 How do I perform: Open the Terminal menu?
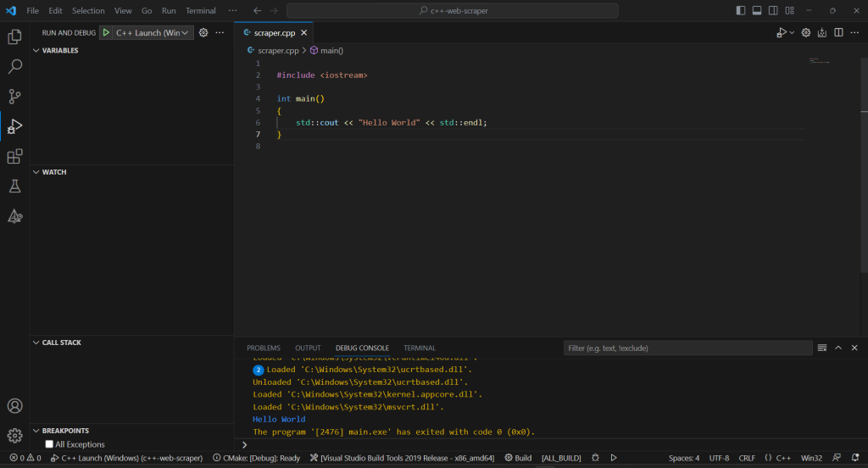[x=201, y=11]
